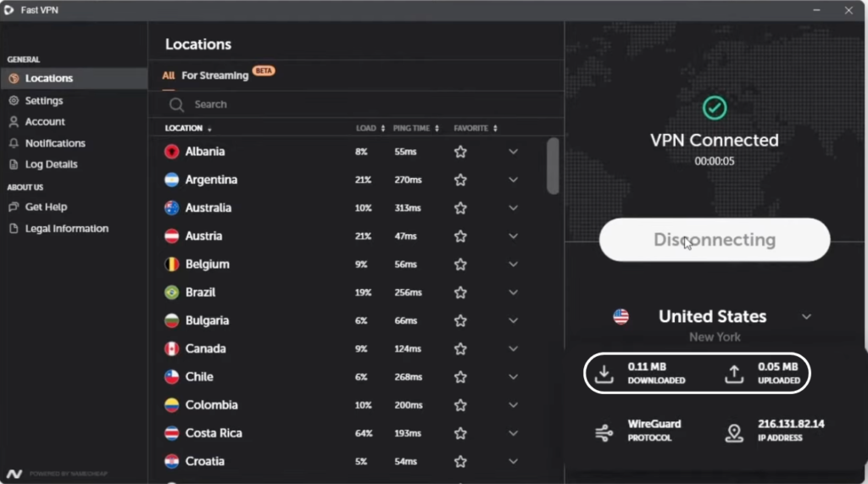Viewport: 868px width, 484px height.
Task: Select the Belgium location name
Action: 207,264
